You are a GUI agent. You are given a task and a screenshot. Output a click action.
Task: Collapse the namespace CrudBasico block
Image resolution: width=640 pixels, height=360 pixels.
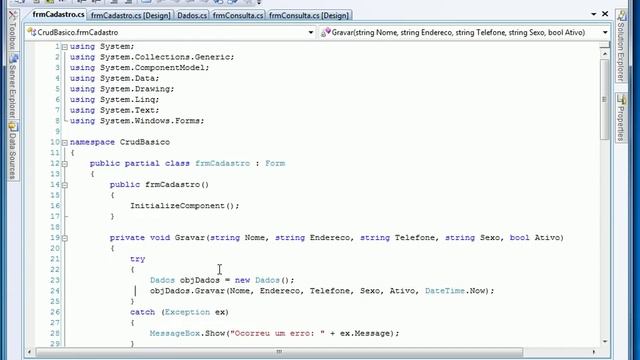point(64,142)
